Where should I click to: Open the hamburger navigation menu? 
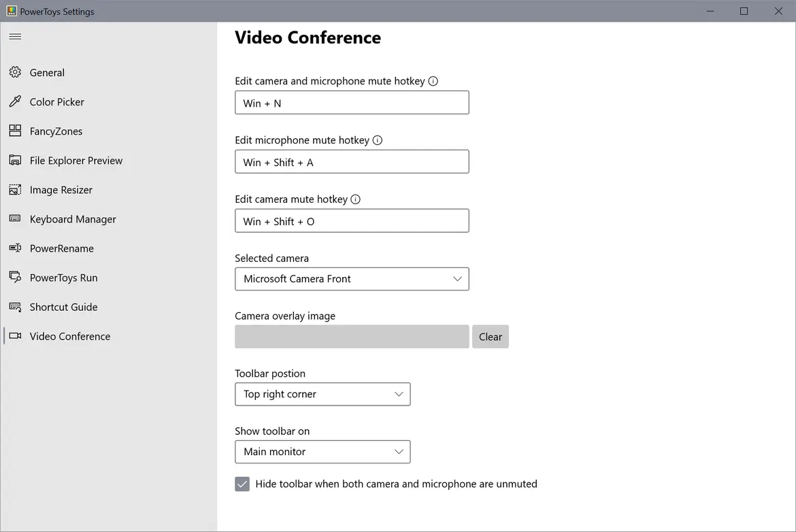[15, 37]
